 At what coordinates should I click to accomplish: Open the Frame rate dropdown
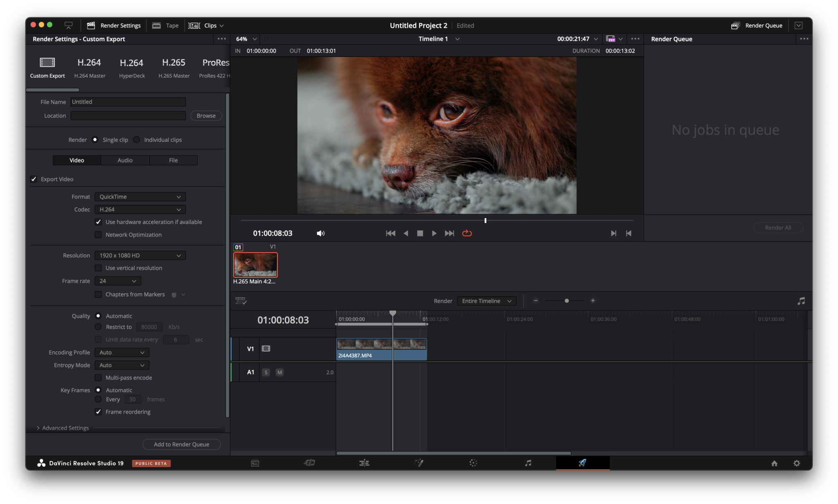(118, 281)
